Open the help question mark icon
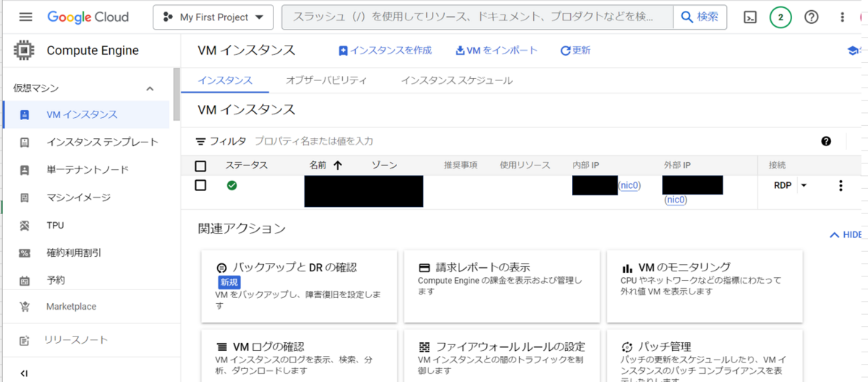This screenshot has width=868, height=382. click(x=812, y=17)
